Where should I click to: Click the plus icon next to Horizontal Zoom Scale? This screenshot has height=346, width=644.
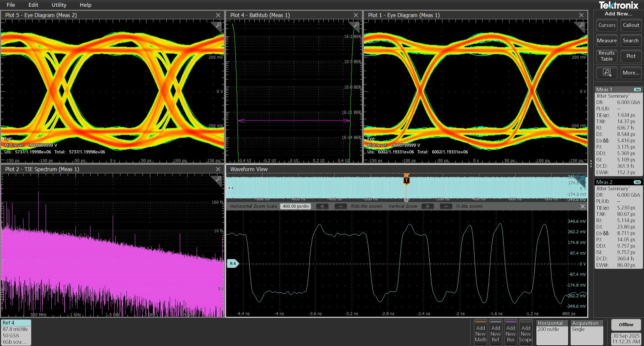[322, 206]
